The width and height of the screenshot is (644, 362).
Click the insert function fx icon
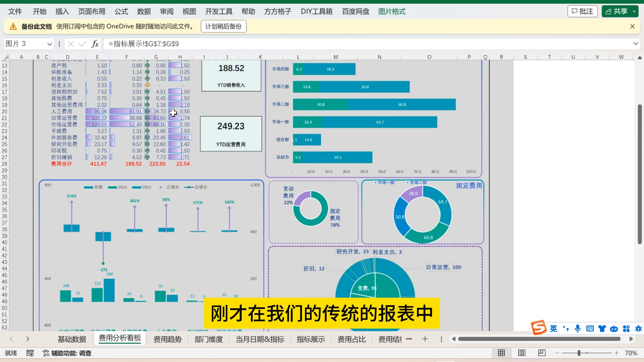[x=95, y=44]
